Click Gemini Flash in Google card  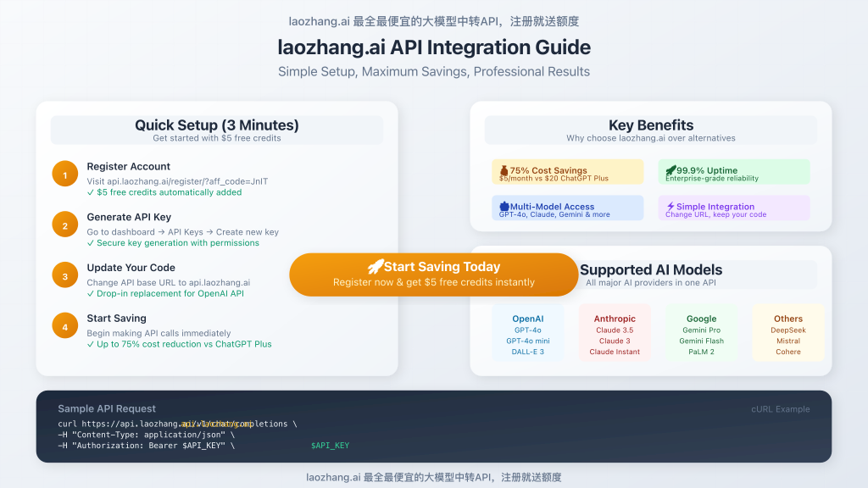point(701,341)
